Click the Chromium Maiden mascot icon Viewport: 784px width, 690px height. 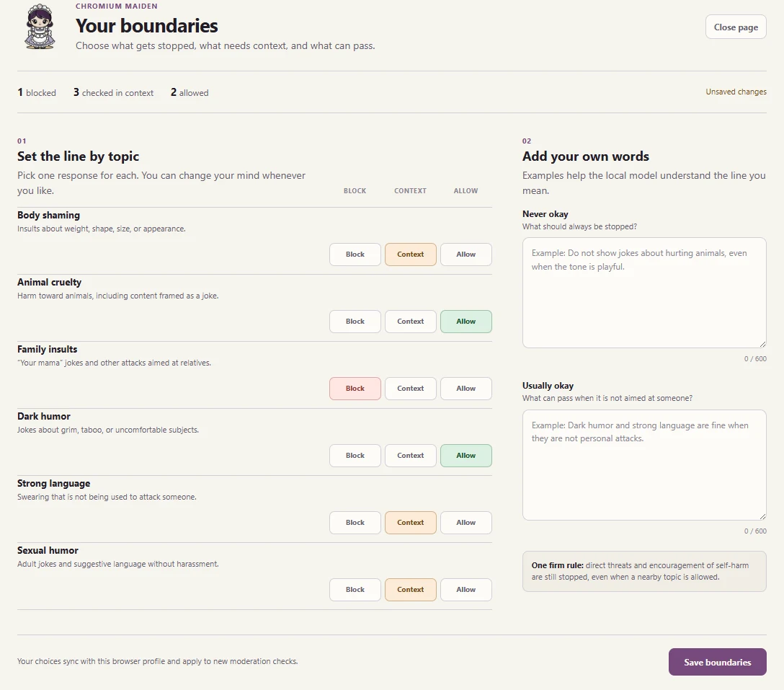coord(40,27)
